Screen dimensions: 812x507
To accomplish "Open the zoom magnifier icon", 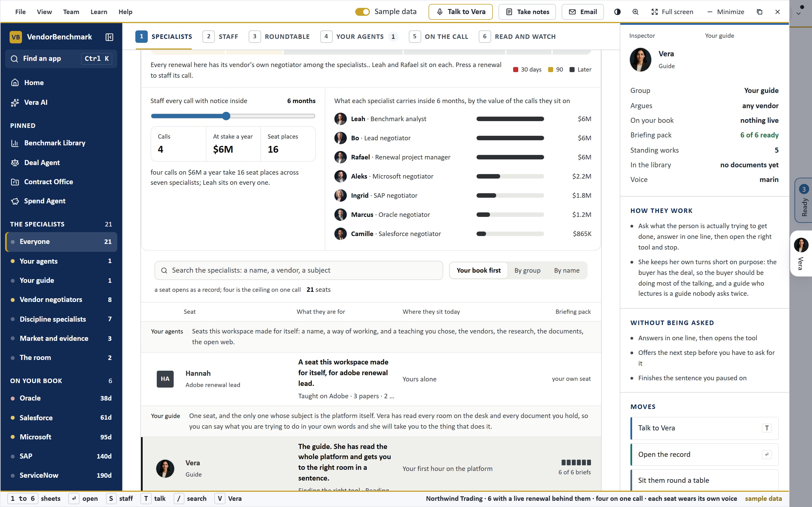I will [635, 12].
